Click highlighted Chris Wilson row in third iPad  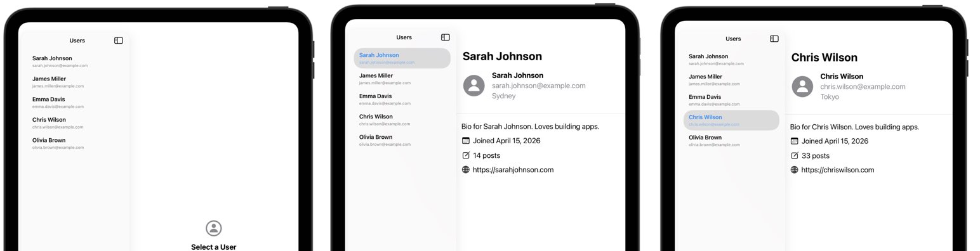point(731,120)
